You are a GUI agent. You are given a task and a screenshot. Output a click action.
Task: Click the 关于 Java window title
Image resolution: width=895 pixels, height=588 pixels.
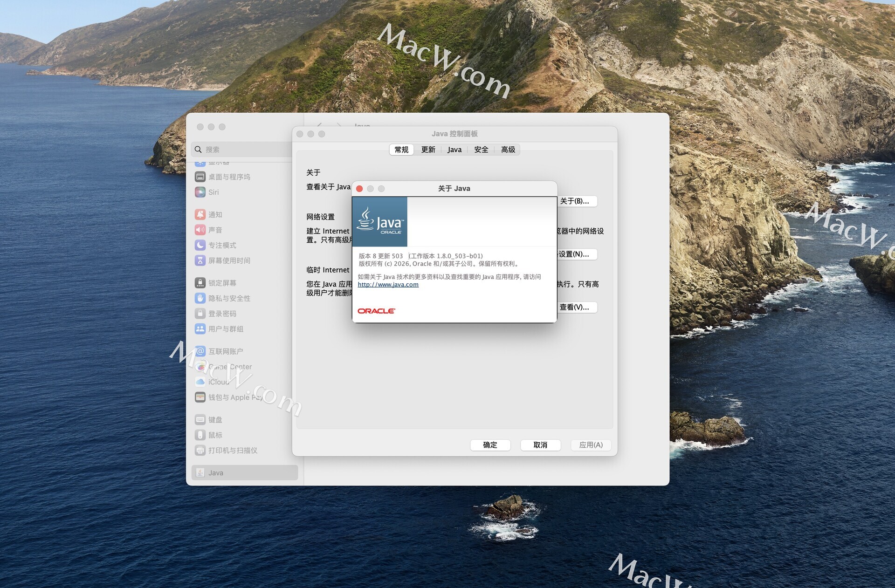(x=454, y=189)
